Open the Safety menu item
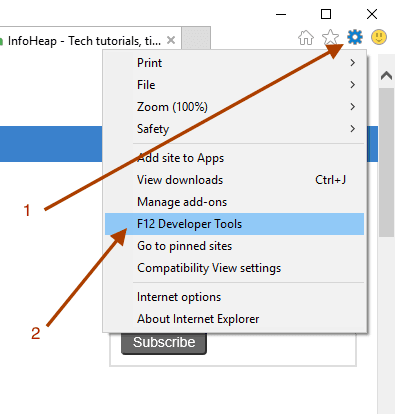This screenshot has width=395, height=414. [234, 129]
